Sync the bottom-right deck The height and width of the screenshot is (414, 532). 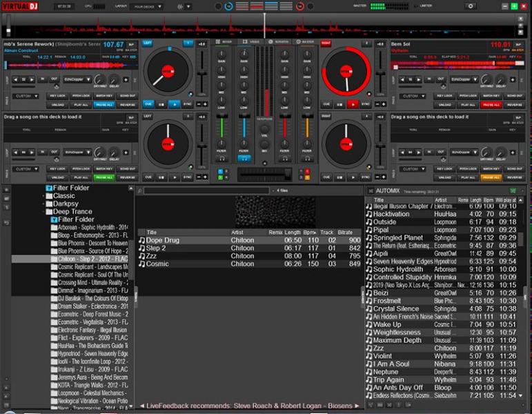coord(366,177)
